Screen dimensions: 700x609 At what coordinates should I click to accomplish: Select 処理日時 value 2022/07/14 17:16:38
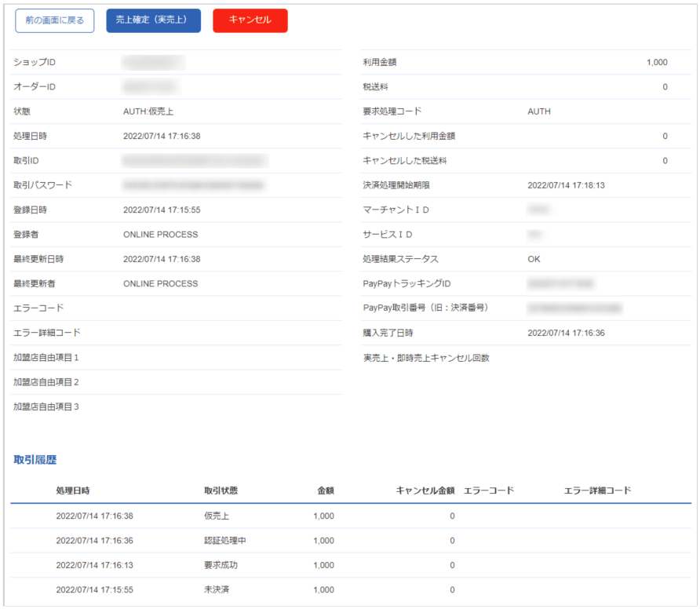(162, 137)
